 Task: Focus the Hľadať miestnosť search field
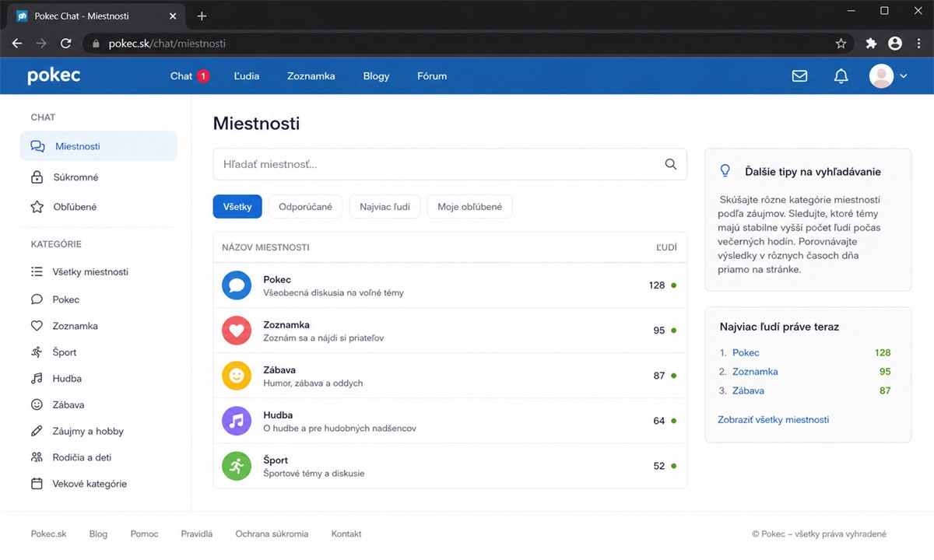(x=450, y=164)
